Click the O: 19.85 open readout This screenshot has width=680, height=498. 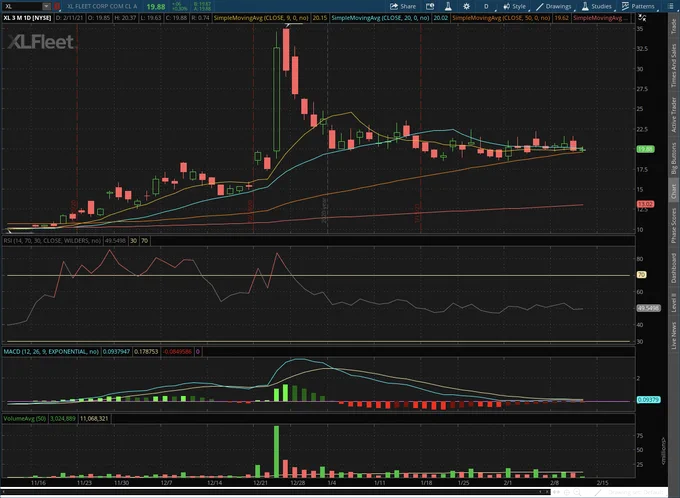[x=99, y=18]
